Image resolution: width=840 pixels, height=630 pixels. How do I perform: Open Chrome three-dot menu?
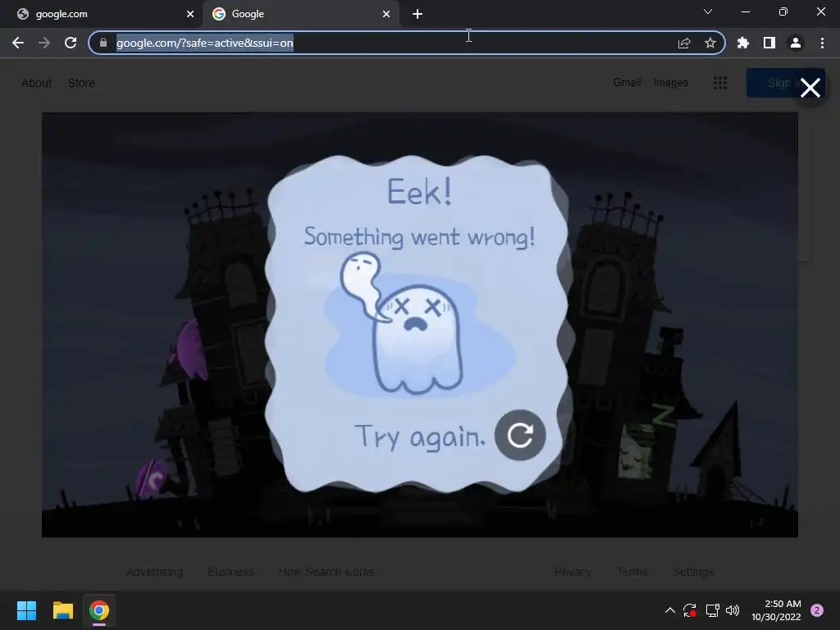(x=822, y=43)
